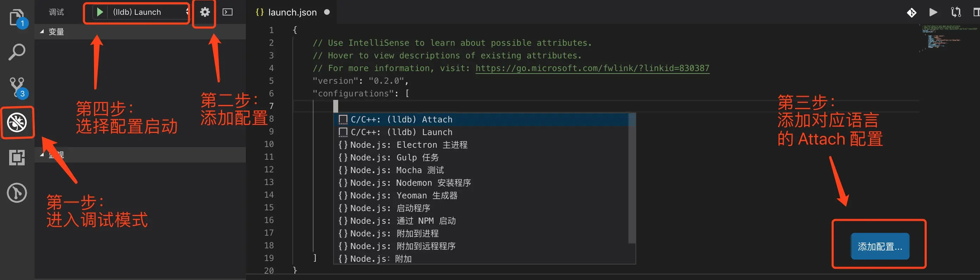Select Node.js: Mocha 测试 suggestion
980x280 pixels.
[x=481, y=170]
